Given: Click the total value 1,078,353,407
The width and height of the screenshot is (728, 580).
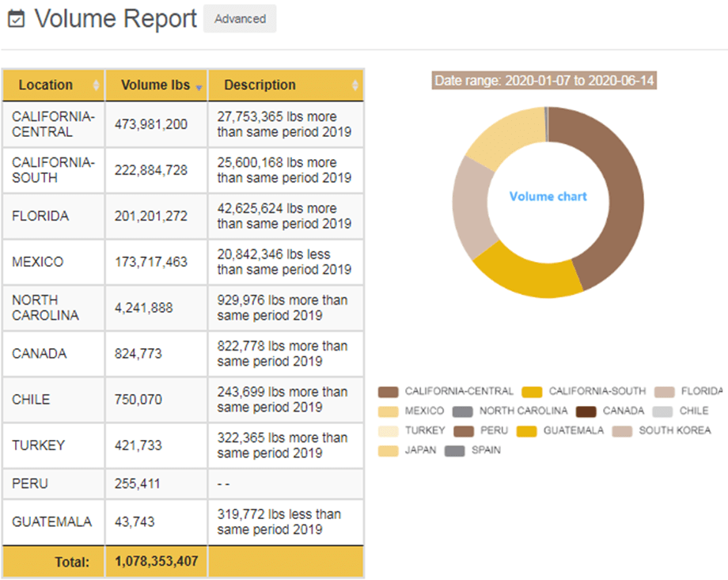Looking at the screenshot, I should pos(157,562).
